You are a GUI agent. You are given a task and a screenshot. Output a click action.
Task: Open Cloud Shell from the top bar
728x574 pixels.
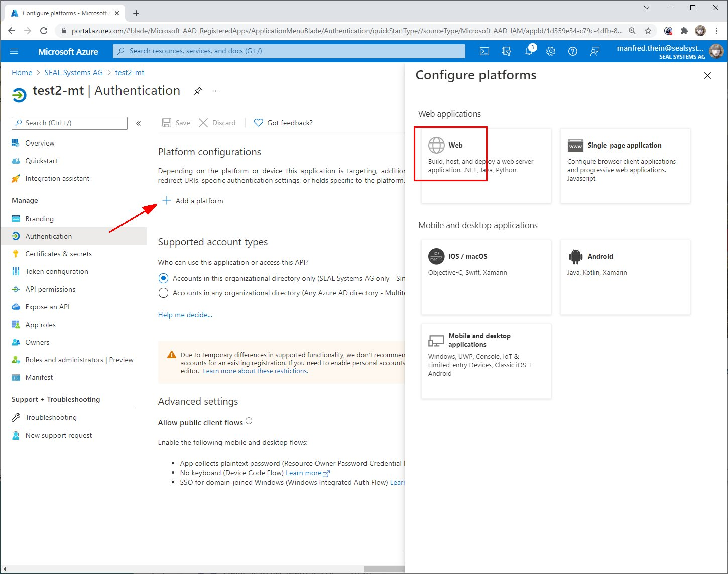[483, 51]
